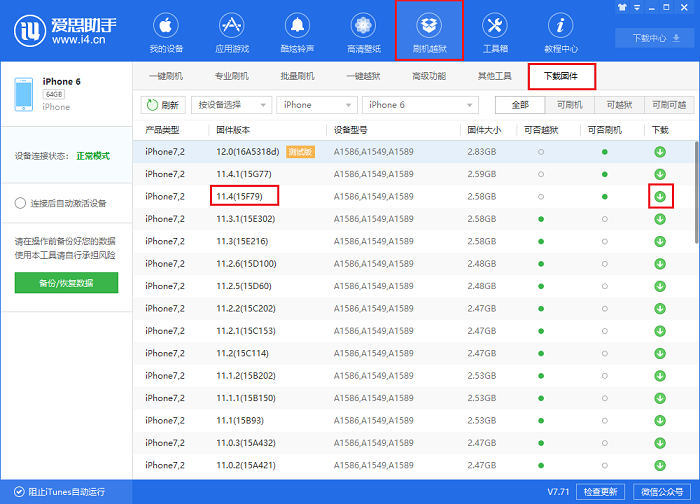
Task: Download firmware 11.2.6(15D100)
Action: 660,264
